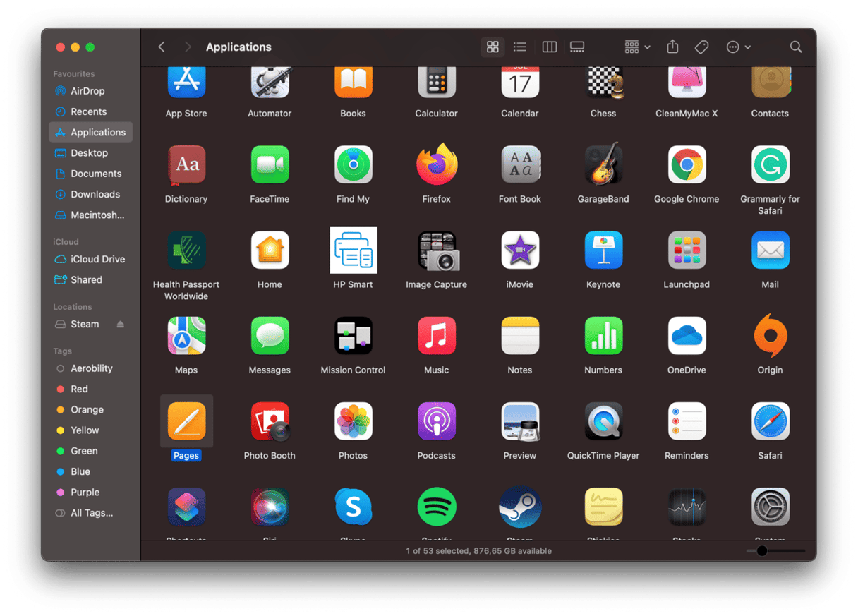Toggle gallery view mode
Image resolution: width=858 pixels, height=616 pixels.
[x=576, y=47]
